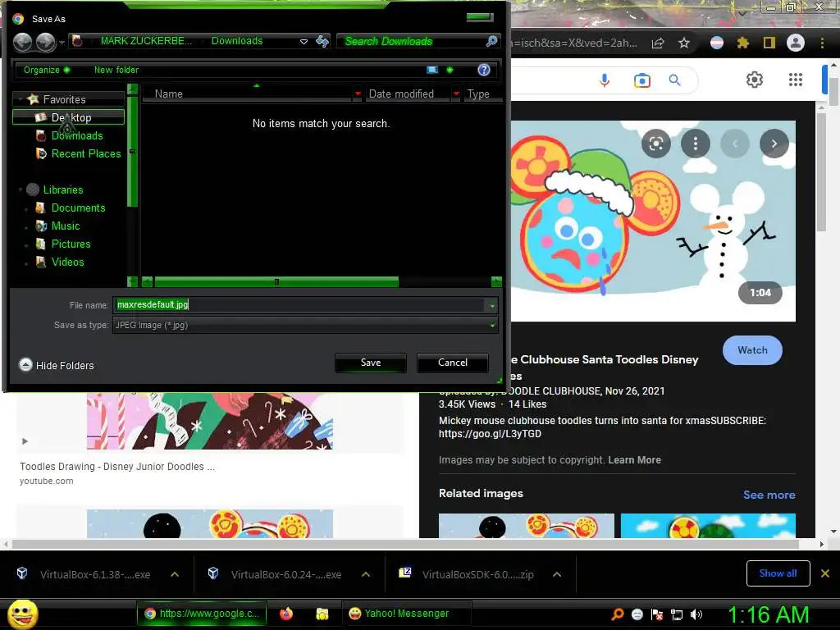Click the File name input field
The height and width of the screenshot is (630, 840).
click(299, 305)
